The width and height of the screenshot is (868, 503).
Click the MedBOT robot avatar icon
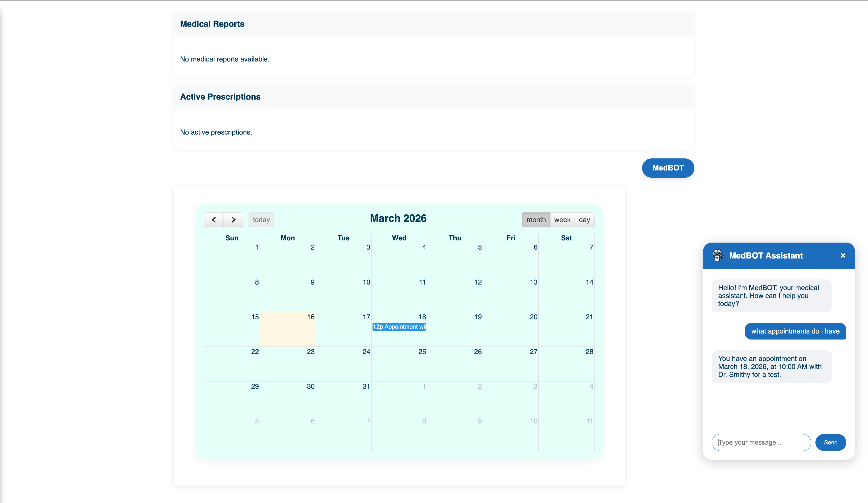click(x=718, y=255)
